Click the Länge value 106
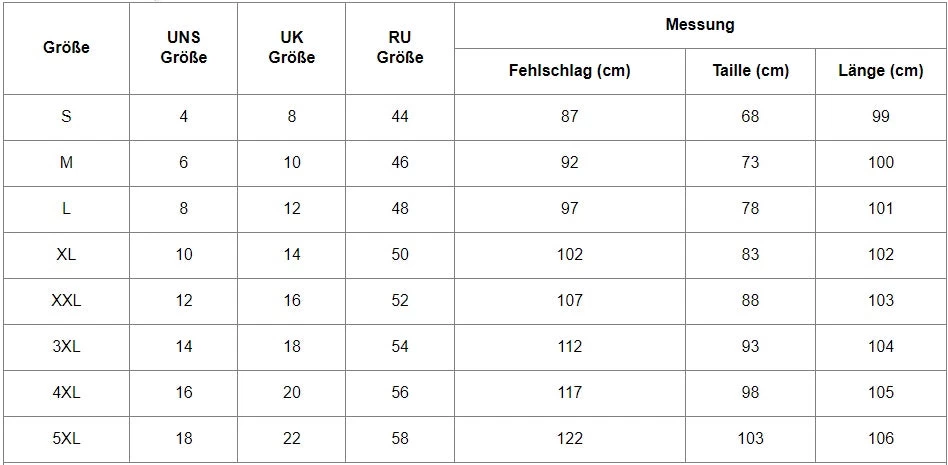948x465 pixels. point(880,439)
